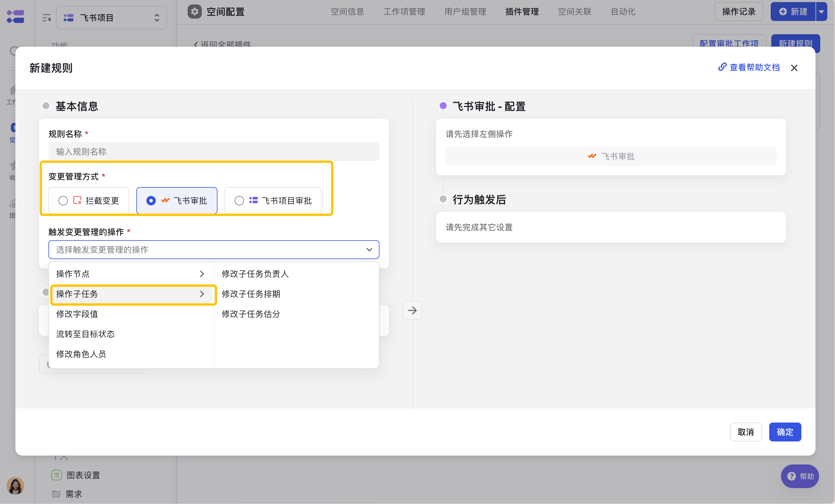Open the 帮助 floating button

click(x=800, y=476)
